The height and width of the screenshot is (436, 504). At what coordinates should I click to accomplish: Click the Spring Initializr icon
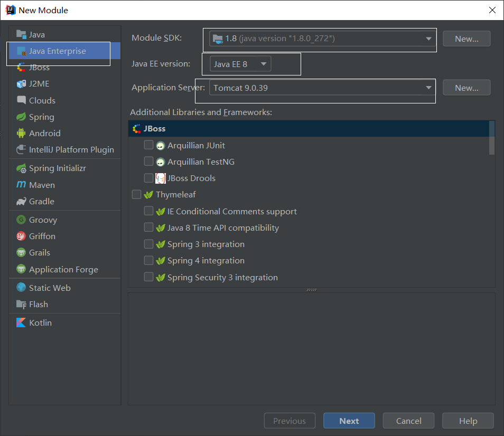(21, 168)
